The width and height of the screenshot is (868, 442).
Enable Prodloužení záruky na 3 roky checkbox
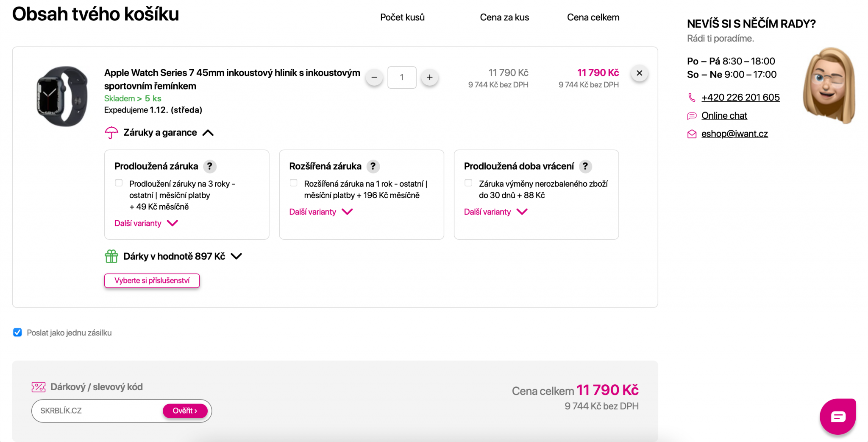click(x=119, y=183)
